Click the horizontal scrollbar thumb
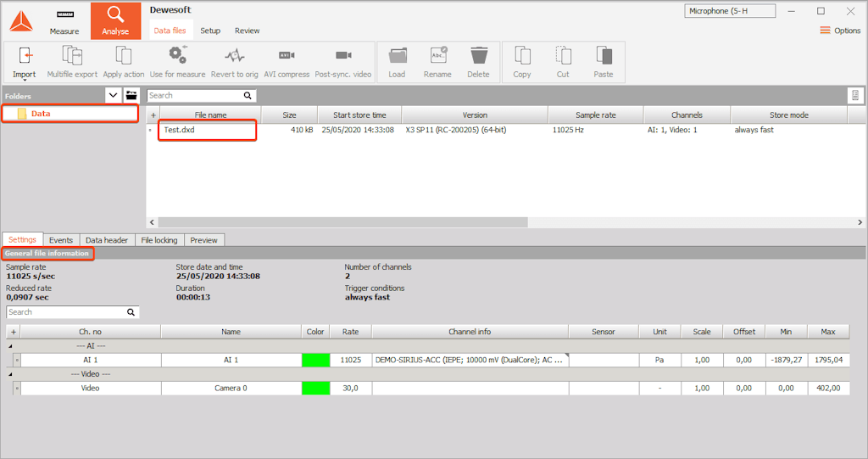The height and width of the screenshot is (459, 868). 342,222
